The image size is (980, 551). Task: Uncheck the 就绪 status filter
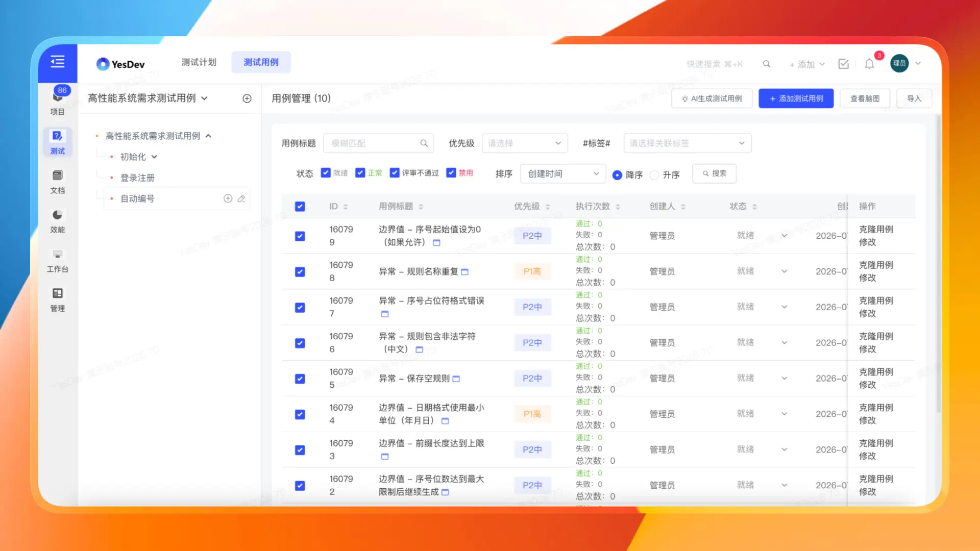(x=326, y=173)
